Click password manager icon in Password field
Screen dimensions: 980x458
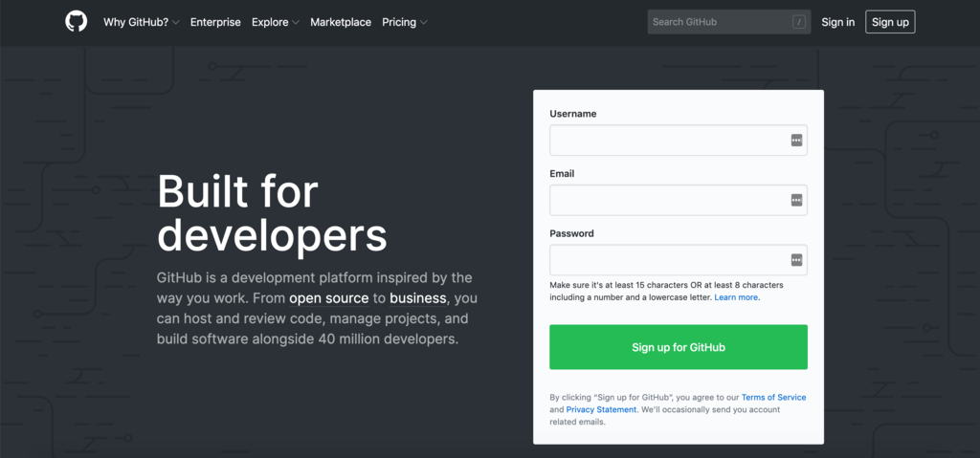tap(796, 260)
